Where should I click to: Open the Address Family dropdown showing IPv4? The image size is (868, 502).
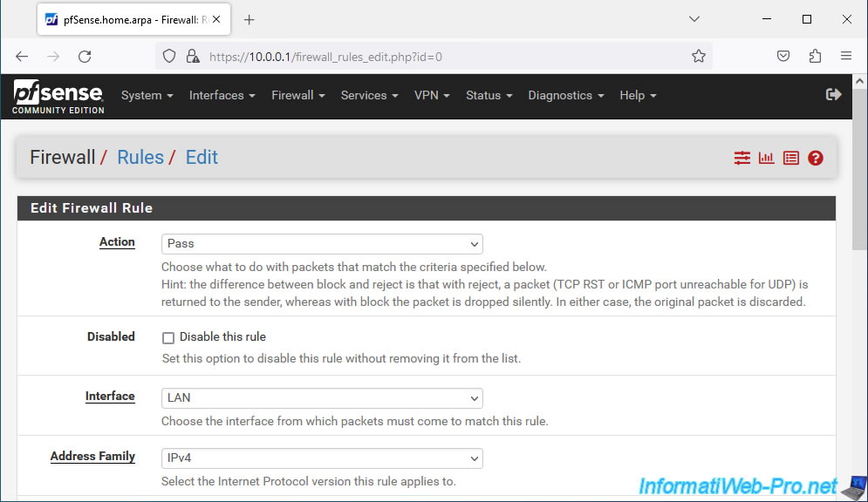click(322, 458)
